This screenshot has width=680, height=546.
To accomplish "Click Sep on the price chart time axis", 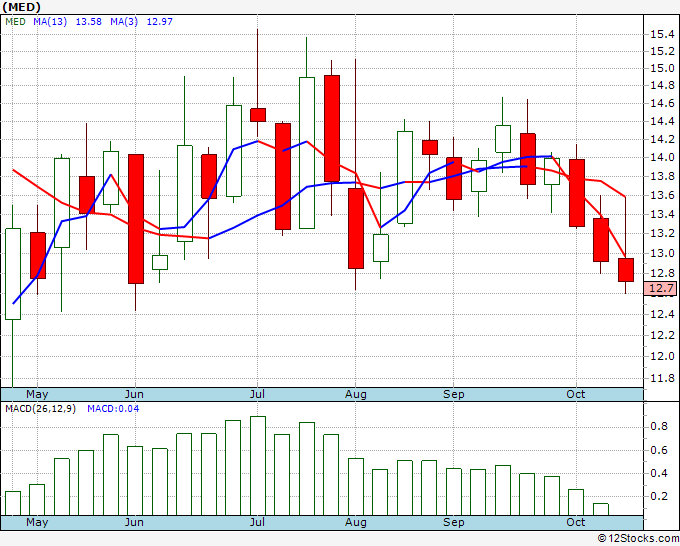I will click(454, 394).
